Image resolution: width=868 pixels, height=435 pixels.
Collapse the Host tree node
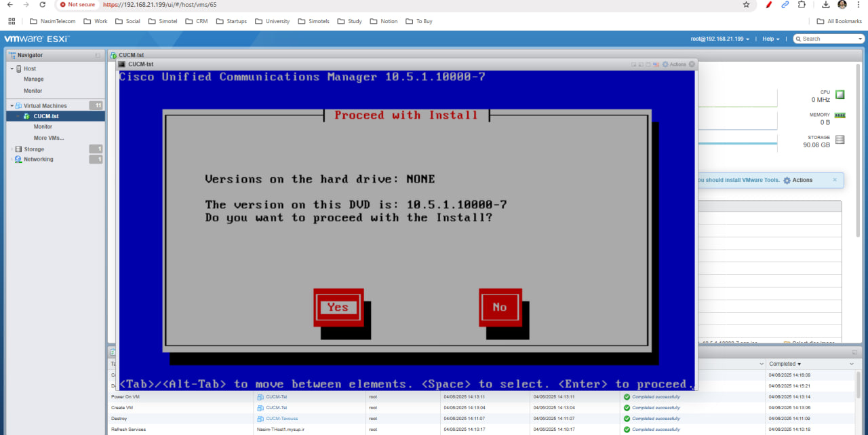(x=12, y=69)
